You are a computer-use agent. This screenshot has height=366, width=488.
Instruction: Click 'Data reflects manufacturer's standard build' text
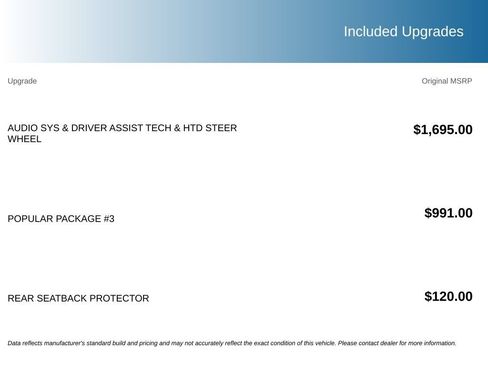click(x=66, y=343)
